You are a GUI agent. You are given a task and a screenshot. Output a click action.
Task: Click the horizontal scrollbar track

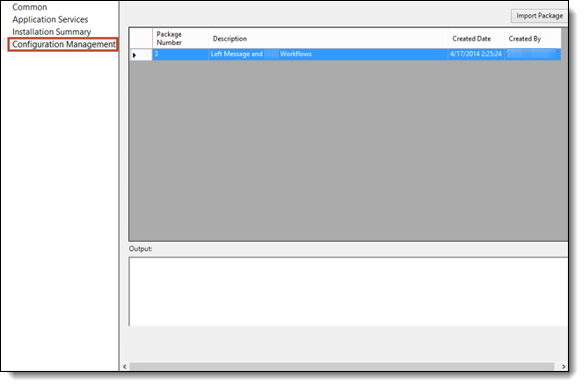(x=342, y=367)
